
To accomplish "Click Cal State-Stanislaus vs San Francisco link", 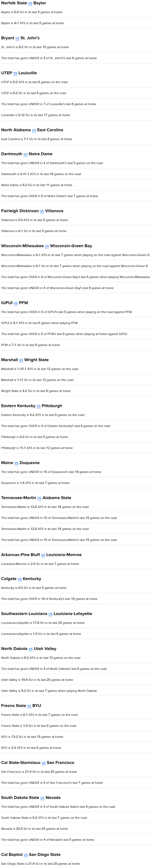I will 44,763.
